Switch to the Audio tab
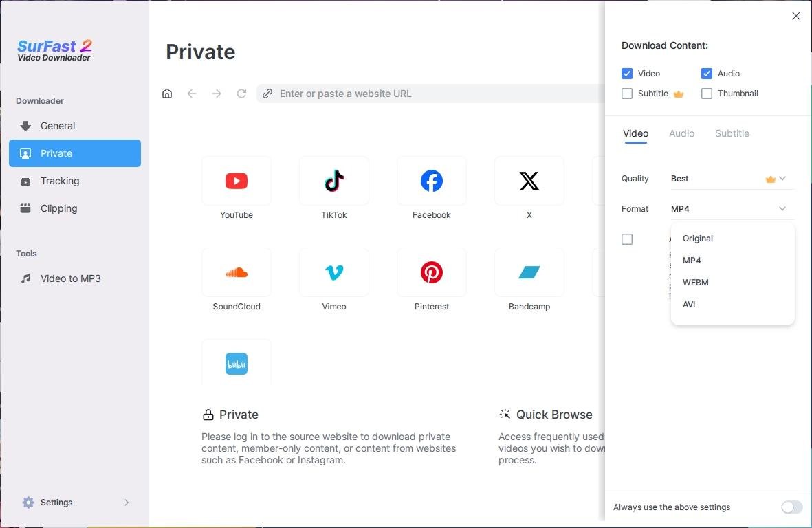Viewport: 812px width, 528px height. [681, 133]
